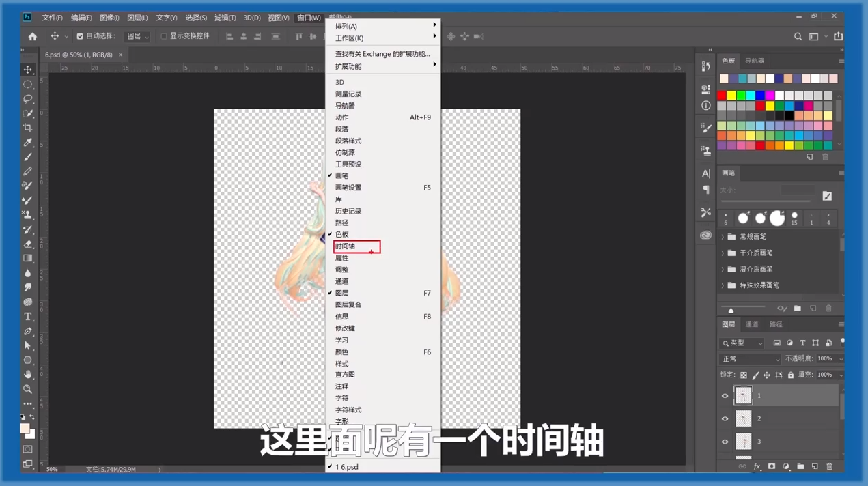The image size is (868, 486).
Task: Hide layer 3 with its eye icon
Action: click(725, 442)
